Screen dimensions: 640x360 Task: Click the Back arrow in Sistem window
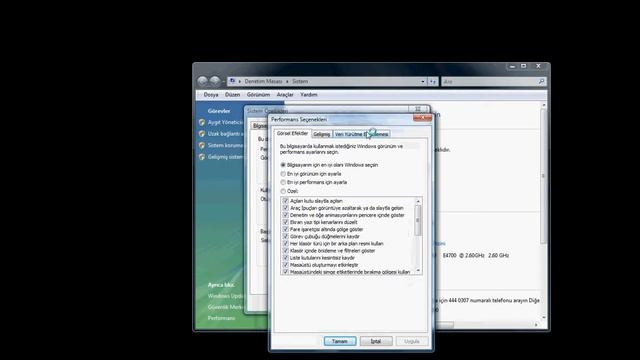[x=202, y=81]
